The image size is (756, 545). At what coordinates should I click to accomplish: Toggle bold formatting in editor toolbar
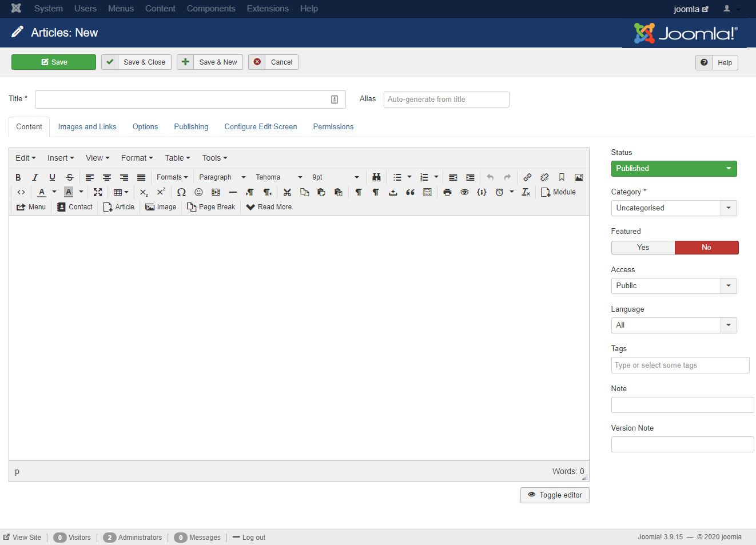click(18, 177)
